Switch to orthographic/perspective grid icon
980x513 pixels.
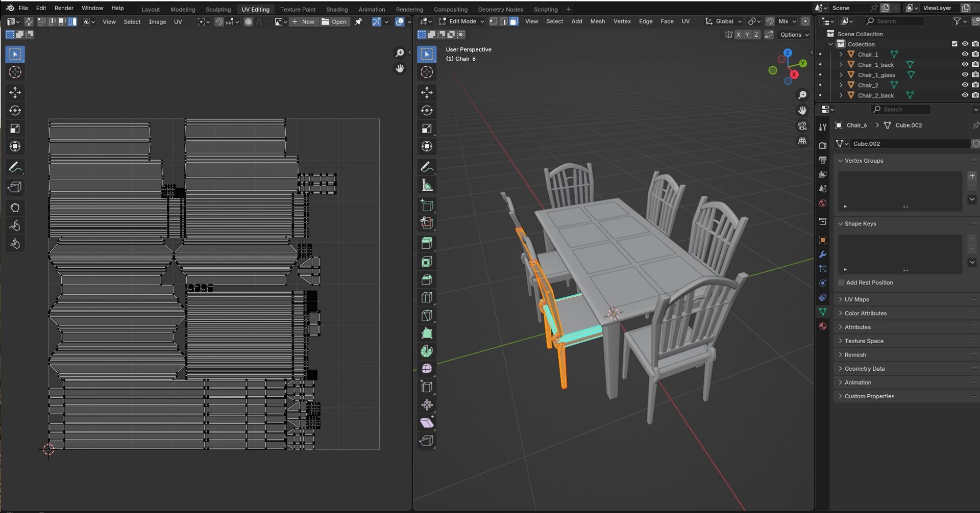point(802,141)
